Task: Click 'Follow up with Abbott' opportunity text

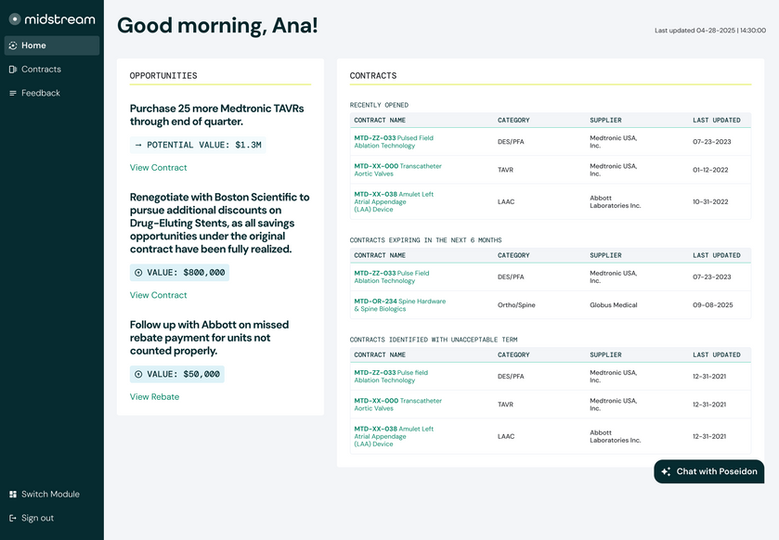Action: [209, 338]
